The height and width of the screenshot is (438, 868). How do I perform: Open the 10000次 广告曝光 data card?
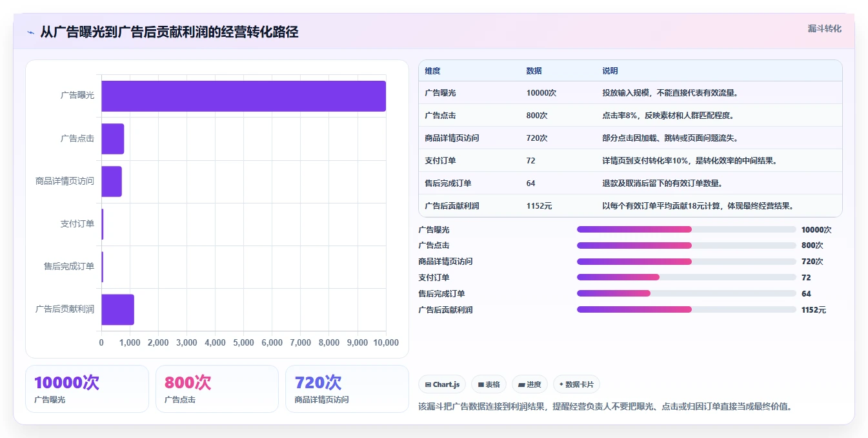87,389
